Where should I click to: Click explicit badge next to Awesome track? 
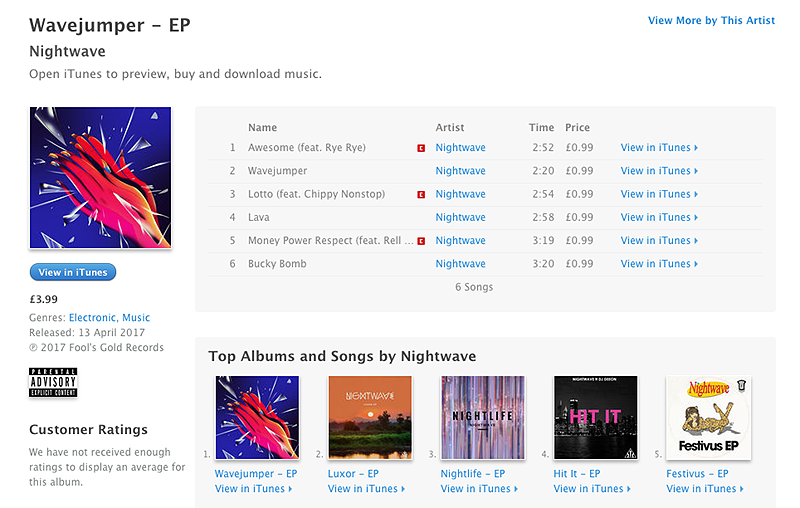click(x=421, y=148)
